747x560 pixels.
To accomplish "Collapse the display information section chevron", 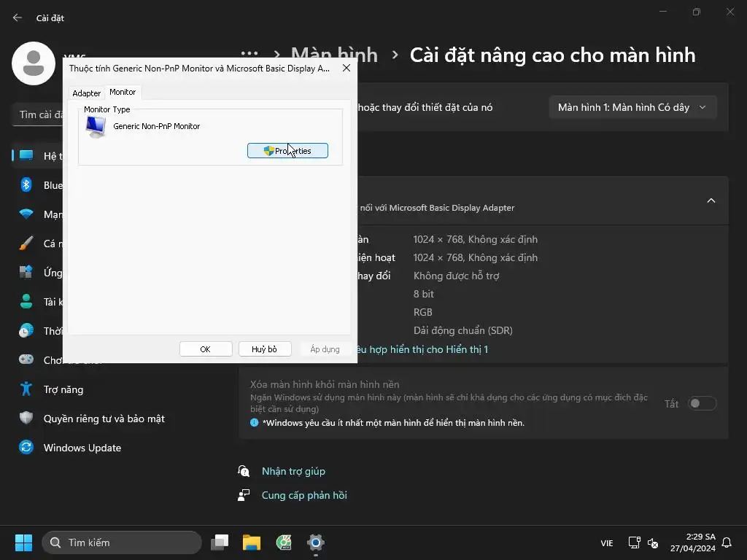I will [x=711, y=201].
